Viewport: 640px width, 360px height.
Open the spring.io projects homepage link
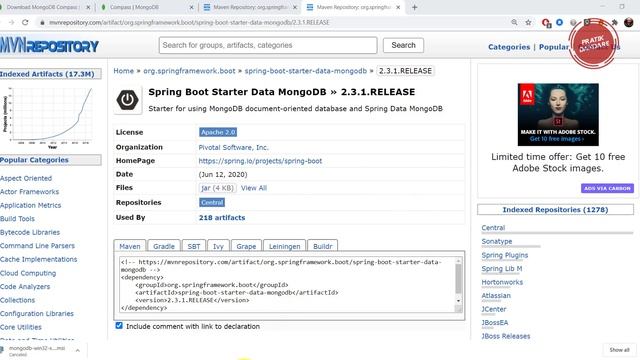click(260, 161)
